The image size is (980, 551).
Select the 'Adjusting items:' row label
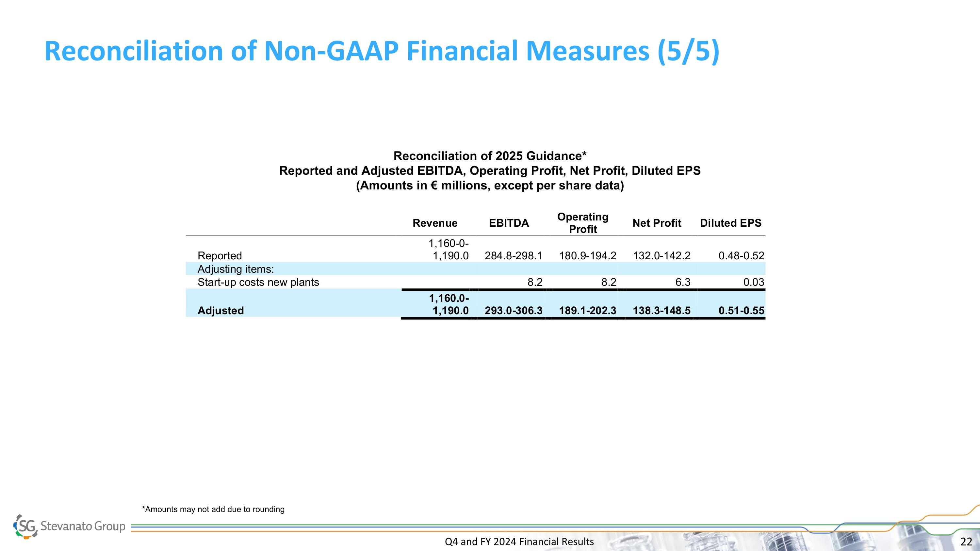coord(236,269)
